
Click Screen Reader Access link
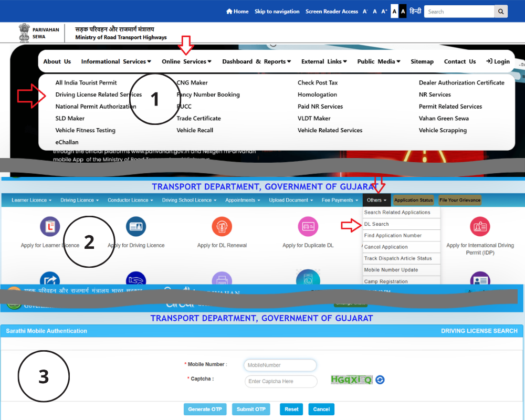click(x=331, y=12)
